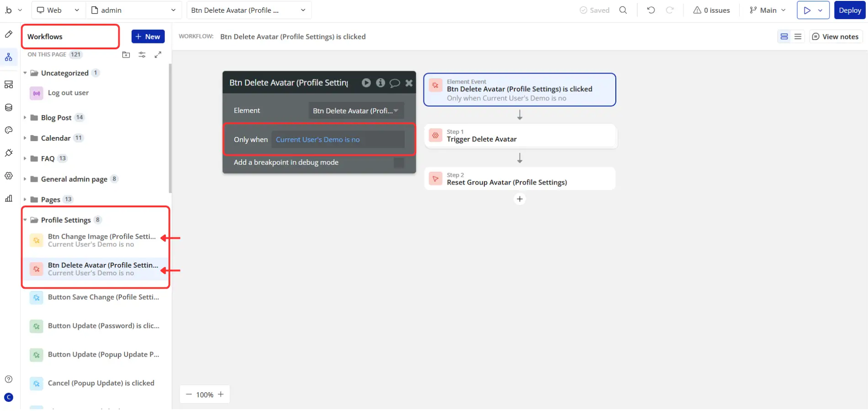Image resolution: width=868 pixels, height=411 pixels.
Task: Open the Settings gear icon in sidebar
Action: [x=9, y=176]
